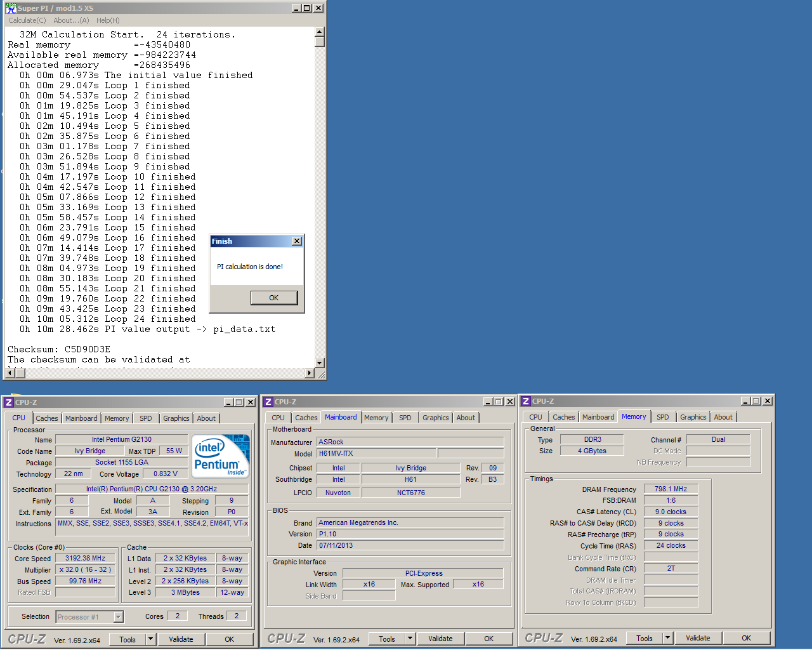Click the Command Rate value 2T
This screenshot has height=650, width=812.
[x=671, y=569]
